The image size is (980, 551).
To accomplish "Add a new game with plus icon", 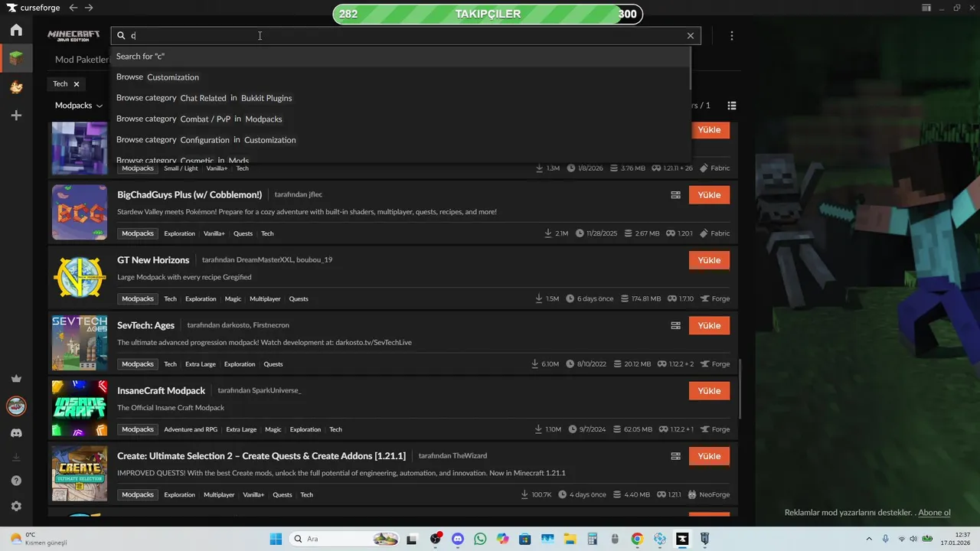I will point(16,115).
